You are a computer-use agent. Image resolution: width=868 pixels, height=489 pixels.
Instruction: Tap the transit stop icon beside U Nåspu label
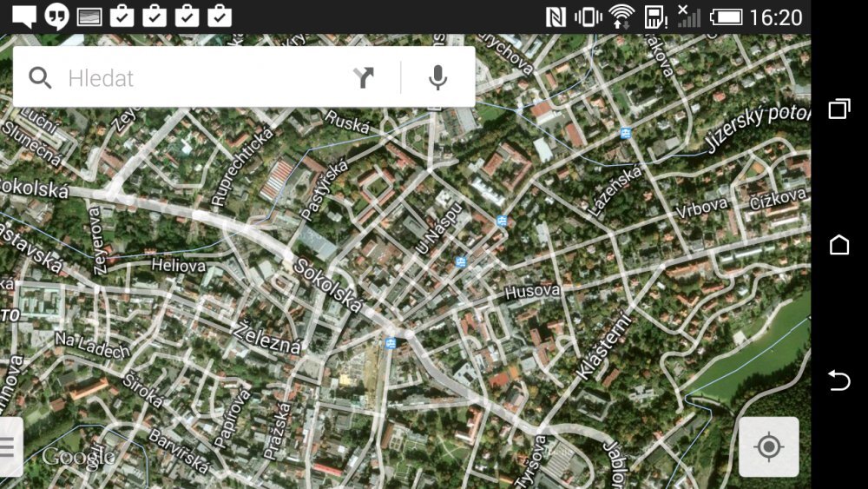tap(461, 261)
